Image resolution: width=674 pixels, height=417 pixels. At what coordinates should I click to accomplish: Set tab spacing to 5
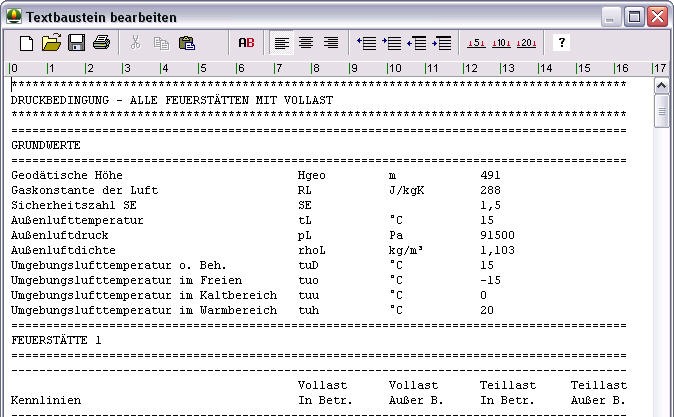(x=476, y=43)
